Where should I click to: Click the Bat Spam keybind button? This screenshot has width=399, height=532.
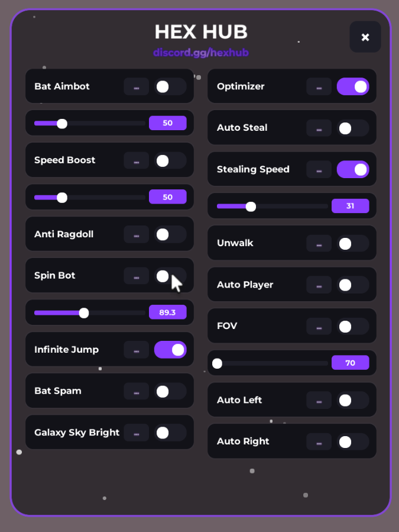[137, 391]
